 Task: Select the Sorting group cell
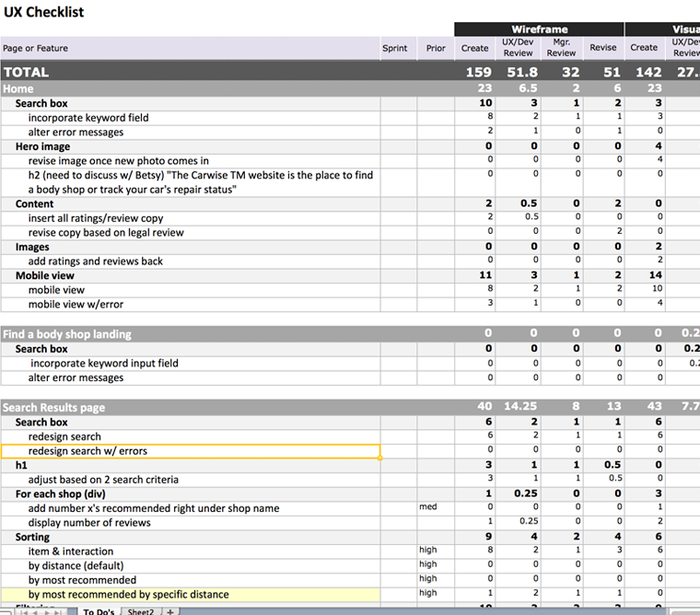190,537
